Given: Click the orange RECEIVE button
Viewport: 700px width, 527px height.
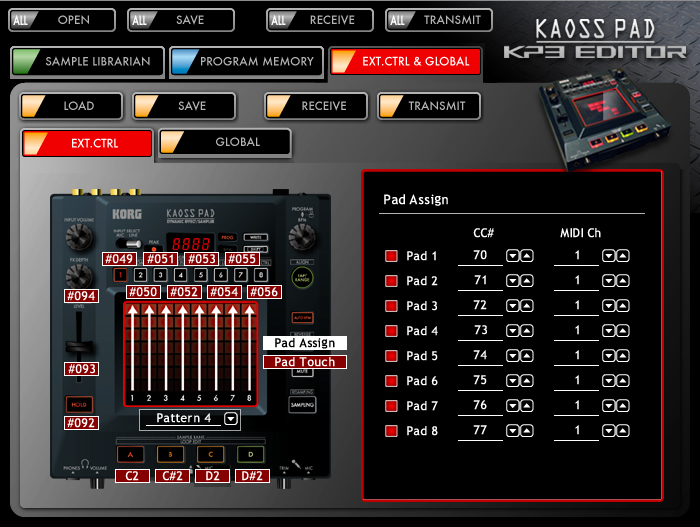Looking at the screenshot, I should [x=316, y=106].
